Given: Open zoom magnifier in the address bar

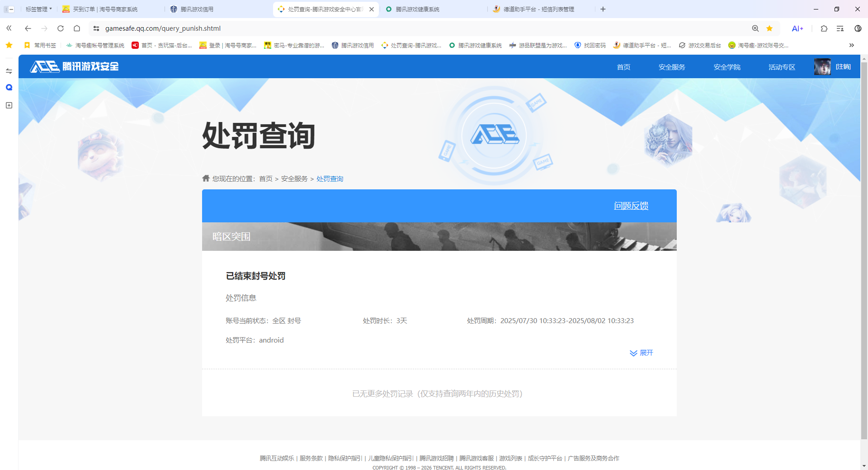Looking at the screenshot, I should 755,28.
